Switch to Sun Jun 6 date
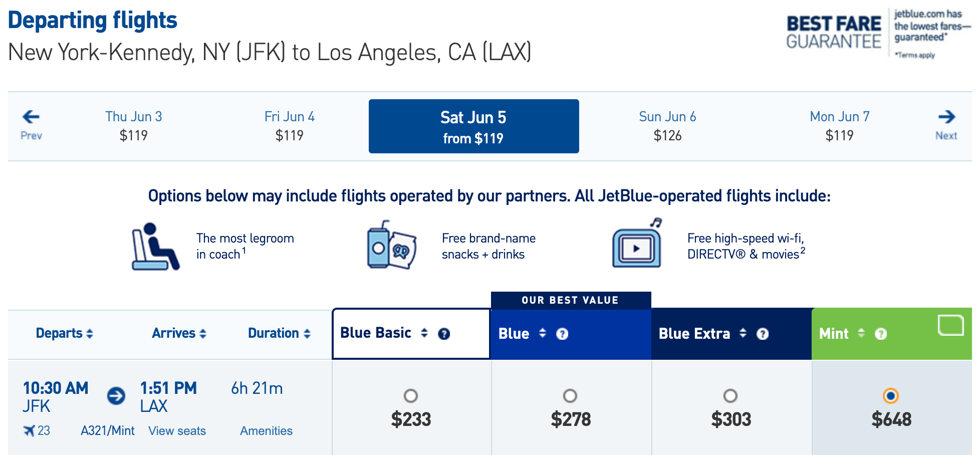 [x=667, y=126]
